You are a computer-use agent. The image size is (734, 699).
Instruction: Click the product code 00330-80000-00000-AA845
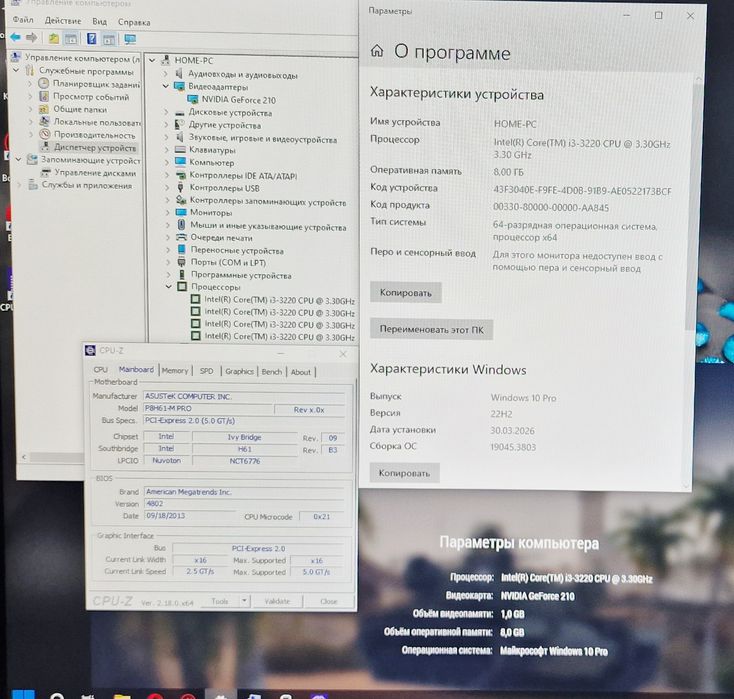click(x=551, y=207)
